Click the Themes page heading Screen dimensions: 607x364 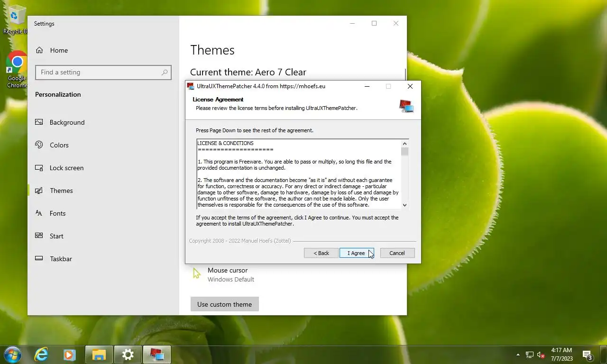[x=212, y=50]
